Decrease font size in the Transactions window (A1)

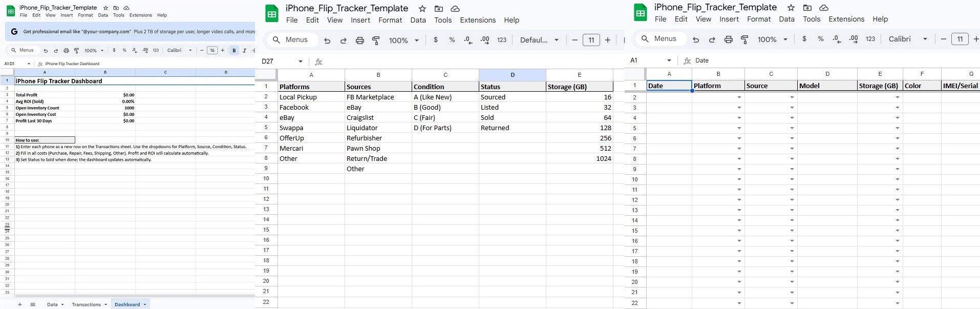point(944,39)
